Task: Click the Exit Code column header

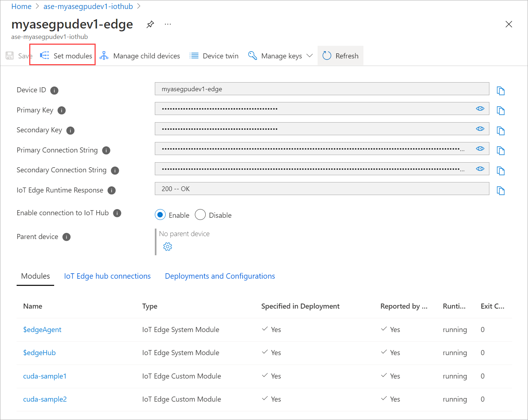Action: pos(492,306)
